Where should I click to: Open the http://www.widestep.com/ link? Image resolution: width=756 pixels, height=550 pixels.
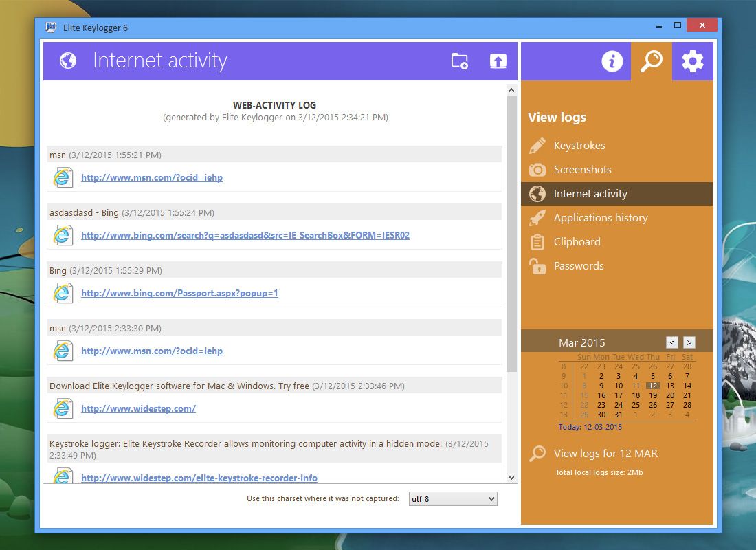click(138, 408)
